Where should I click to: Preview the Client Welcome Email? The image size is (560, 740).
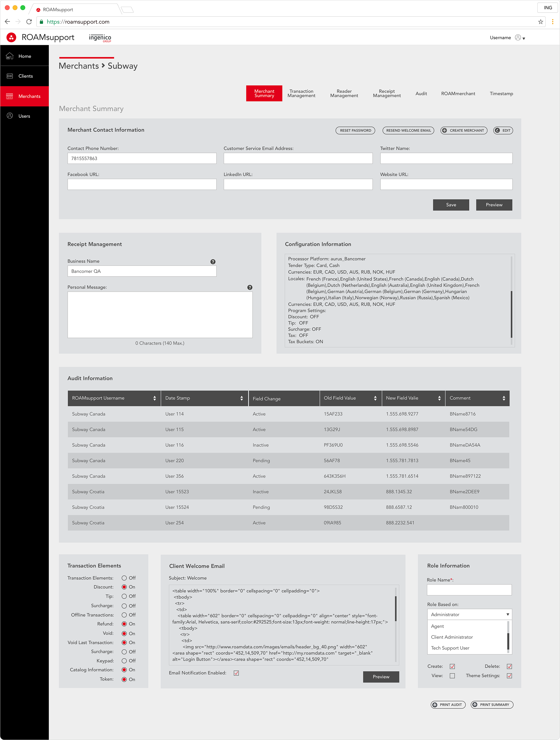(x=381, y=677)
